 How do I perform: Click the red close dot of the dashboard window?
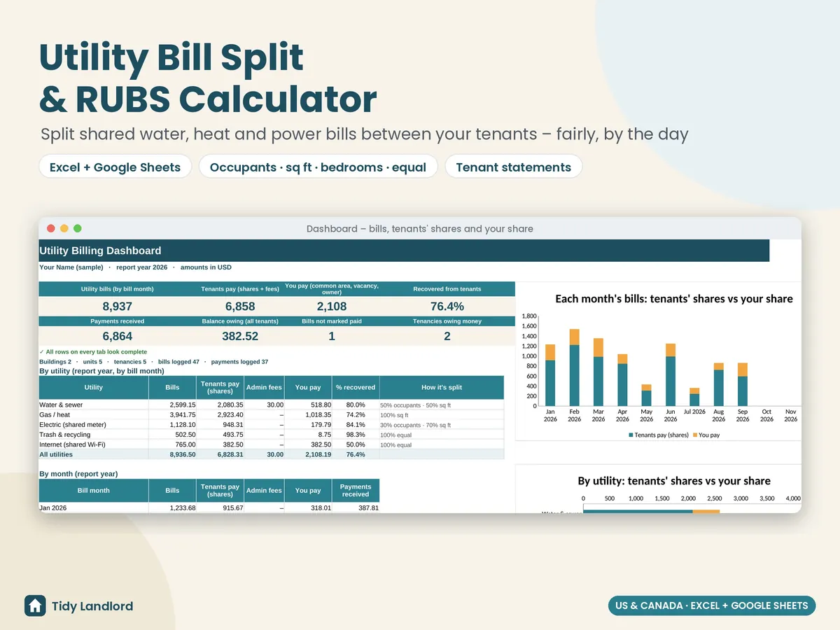50,228
